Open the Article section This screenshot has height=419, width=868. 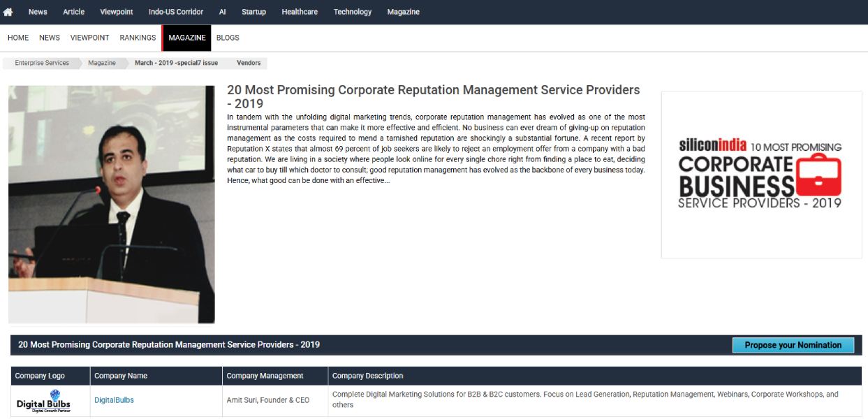(73, 12)
